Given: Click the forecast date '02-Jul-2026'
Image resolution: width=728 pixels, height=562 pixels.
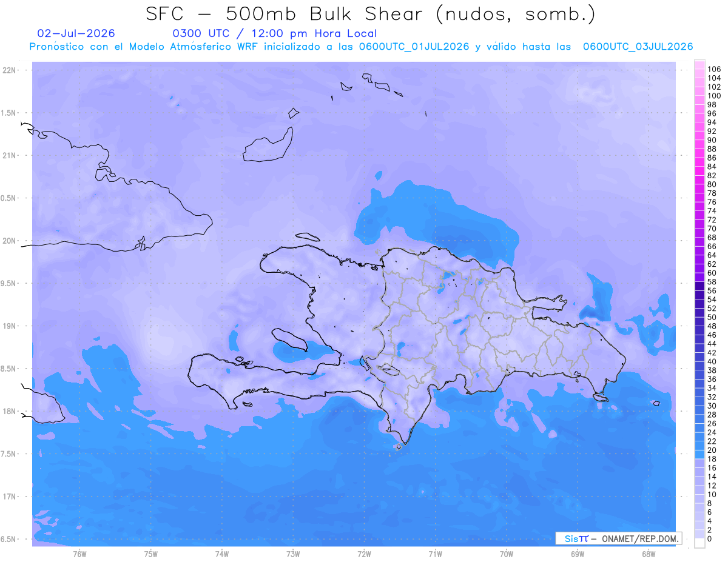Looking at the screenshot, I should pos(76,33).
